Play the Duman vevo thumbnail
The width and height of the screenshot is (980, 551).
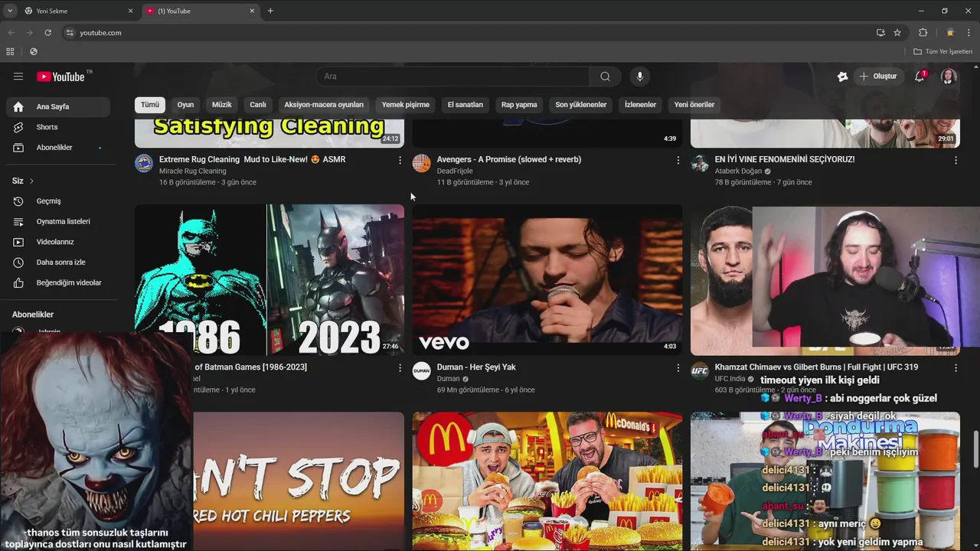[547, 280]
